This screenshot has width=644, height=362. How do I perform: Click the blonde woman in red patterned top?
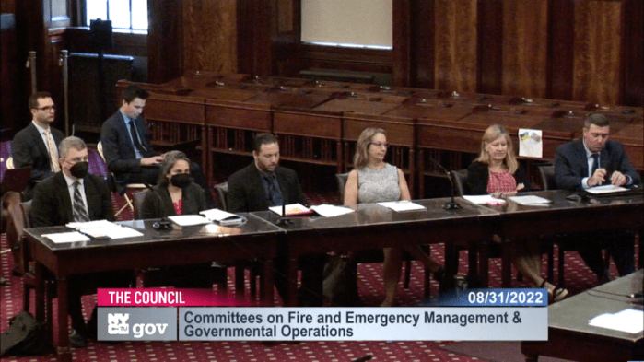point(497,163)
